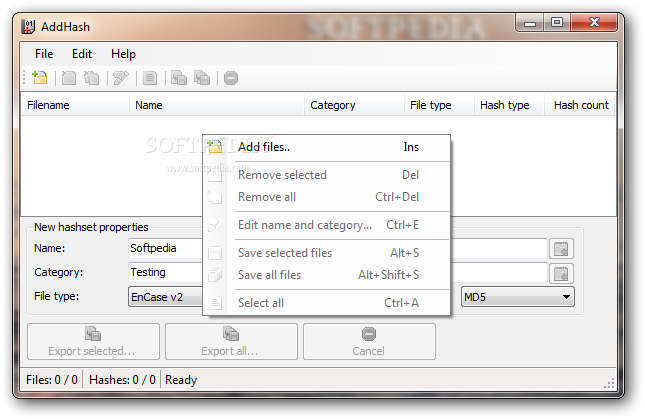The height and width of the screenshot is (419, 645).
Task: Minimize the AddHash window
Action: [530, 23]
